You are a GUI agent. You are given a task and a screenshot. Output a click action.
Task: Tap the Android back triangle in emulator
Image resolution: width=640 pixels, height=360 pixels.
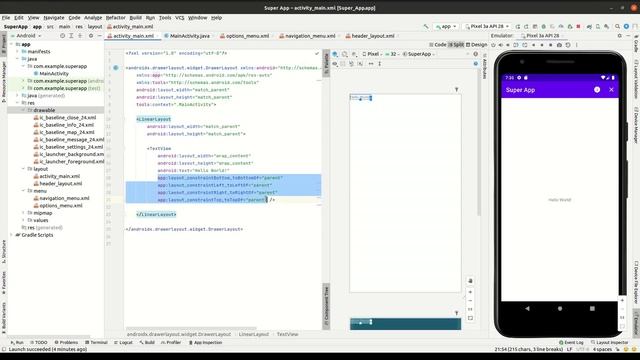click(527, 309)
